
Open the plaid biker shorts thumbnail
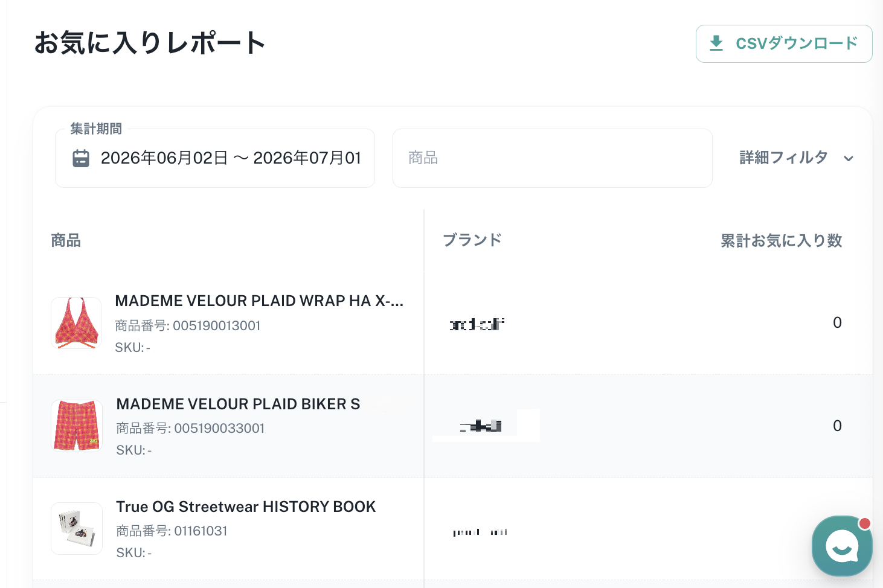(x=77, y=426)
